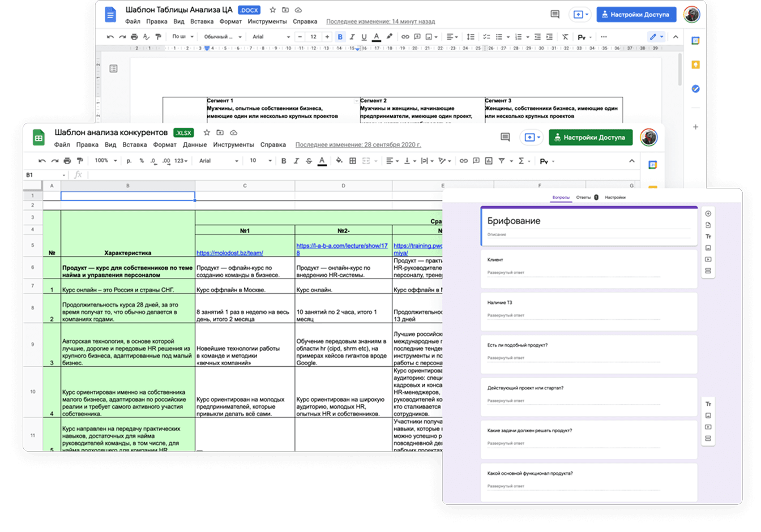The height and width of the screenshot is (532, 761).
Task: Open the molodost.bz/team link in spreadsheet
Action: click(x=229, y=253)
